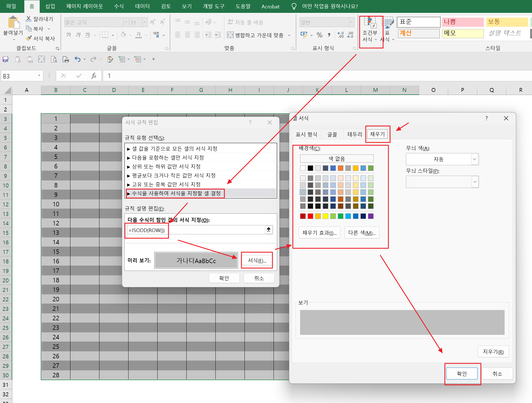
Task: Click the increase font size icon
Action: click(x=153, y=22)
